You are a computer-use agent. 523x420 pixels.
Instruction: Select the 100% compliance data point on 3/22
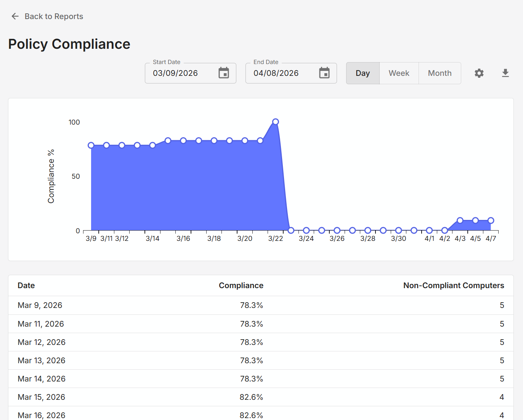click(x=276, y=122)
